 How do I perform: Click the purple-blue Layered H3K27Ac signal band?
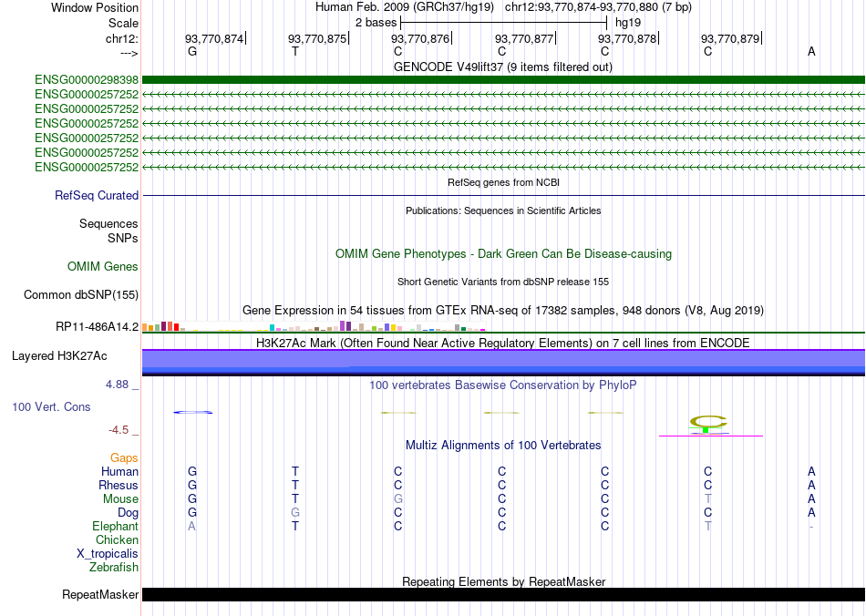(503, 362)
